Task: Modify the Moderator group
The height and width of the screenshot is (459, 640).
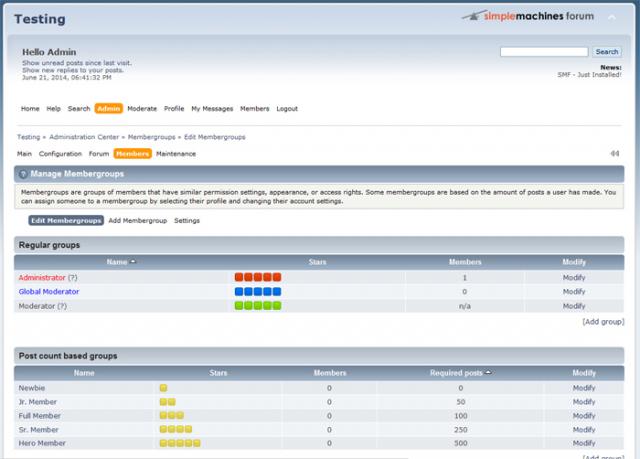Action: [574, 306]
